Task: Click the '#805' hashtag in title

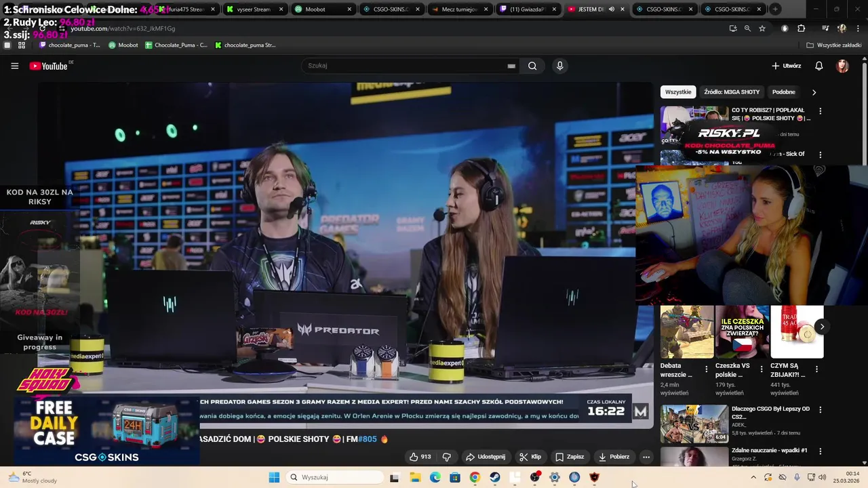Action: click(367, 439)
